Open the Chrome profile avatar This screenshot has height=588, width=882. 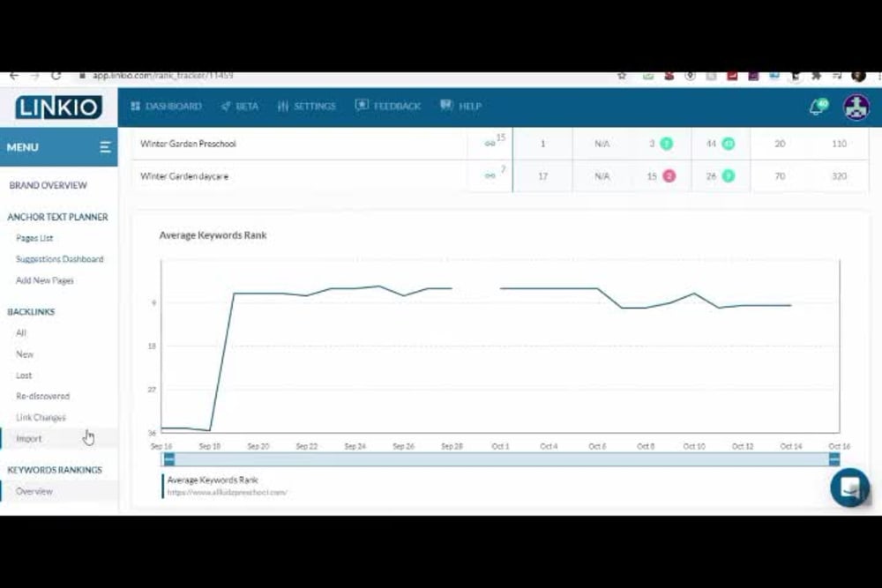click(858, 76)
